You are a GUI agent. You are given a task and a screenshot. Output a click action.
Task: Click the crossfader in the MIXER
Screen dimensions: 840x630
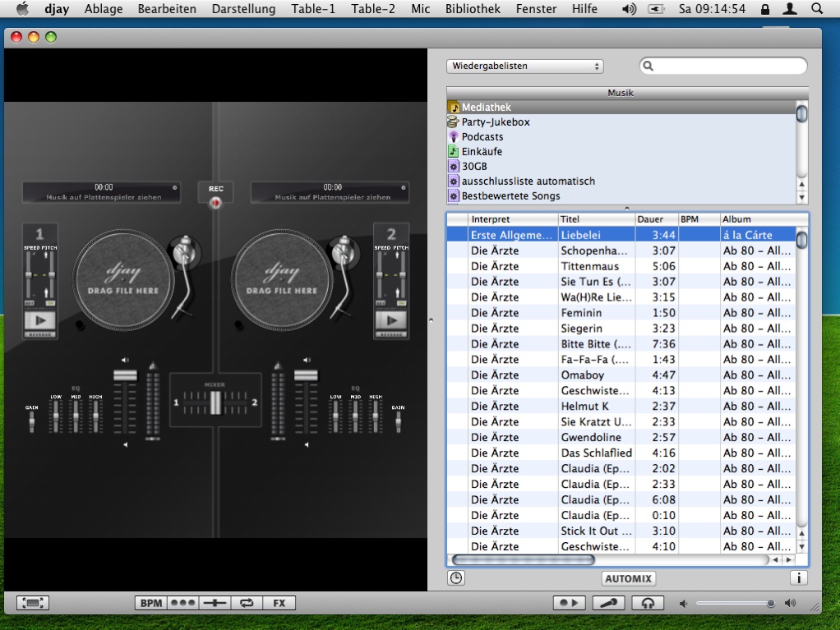click(215, 402)
